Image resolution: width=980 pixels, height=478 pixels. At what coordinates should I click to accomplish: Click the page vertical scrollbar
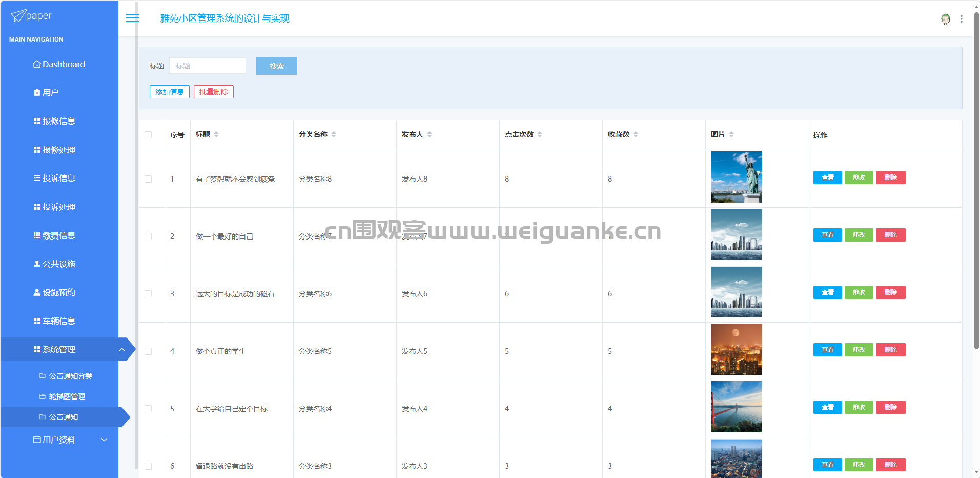pyautogui.click(x=976, y=180)
